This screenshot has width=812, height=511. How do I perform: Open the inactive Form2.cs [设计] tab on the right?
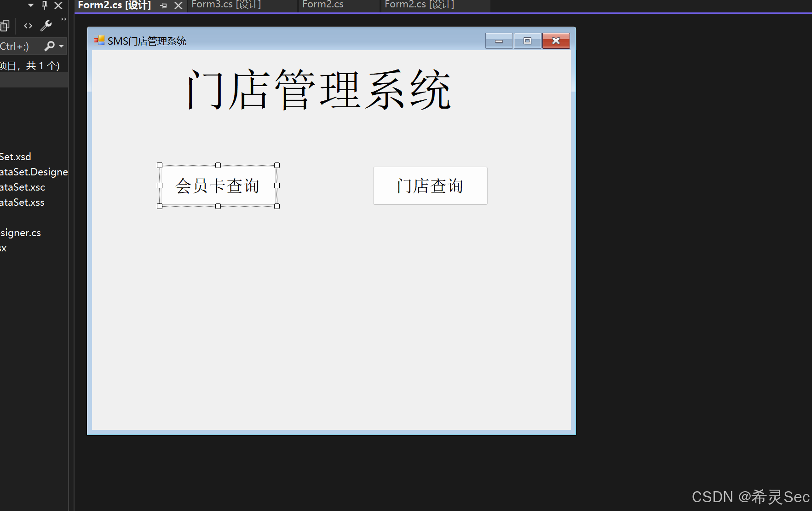tap(420, 5)
